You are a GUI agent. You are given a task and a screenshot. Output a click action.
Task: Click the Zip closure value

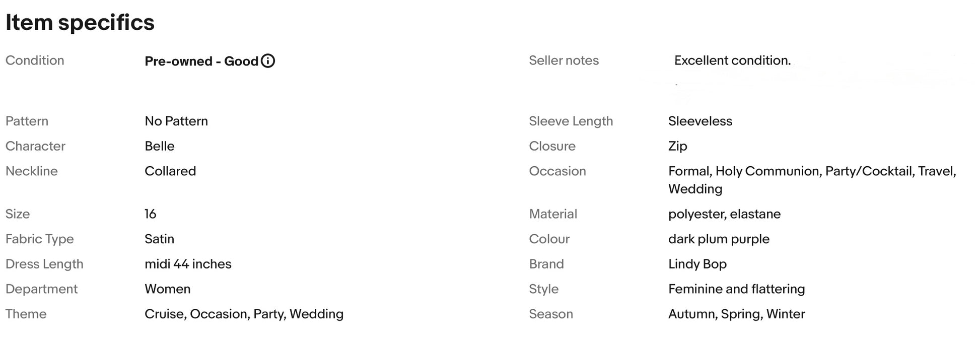[677, 146]
